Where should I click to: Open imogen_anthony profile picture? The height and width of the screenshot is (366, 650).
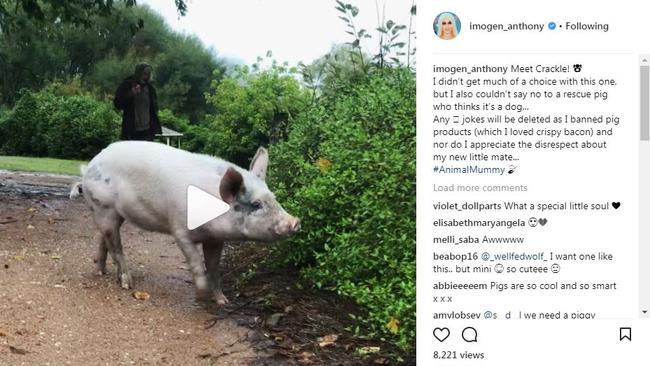pyautogui.click(x=447, y=26)
